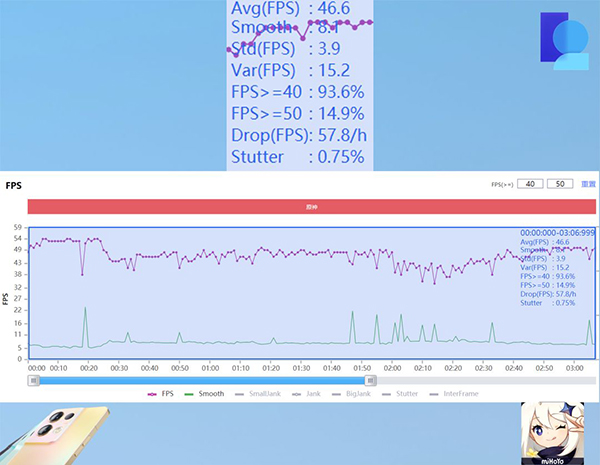Click the blue selected range of the time scrollbar
Image resolution: width=600 pixels, height=465 pixels.
200,380
